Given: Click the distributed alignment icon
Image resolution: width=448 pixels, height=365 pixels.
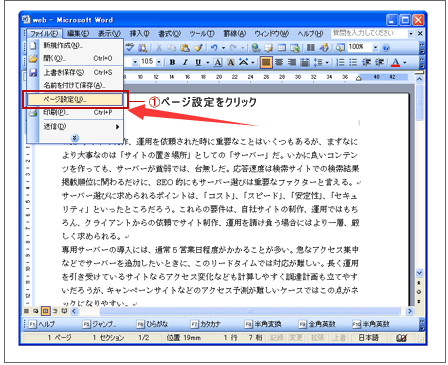Looking at the screenshot, I should [305, 62].
